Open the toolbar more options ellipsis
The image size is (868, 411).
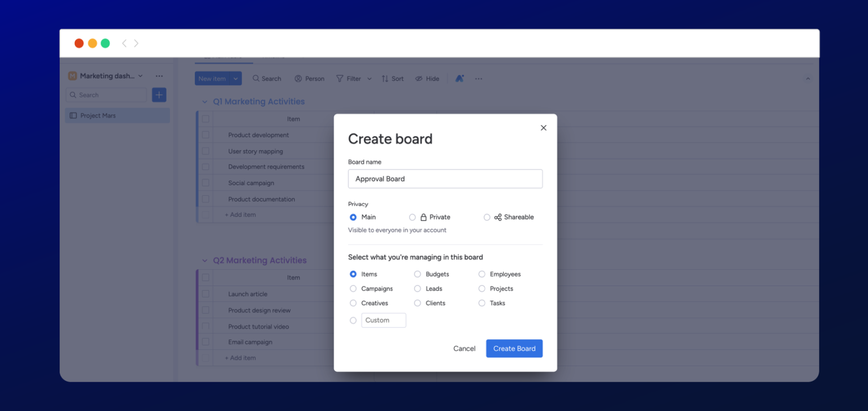click(x=479, y=79)
